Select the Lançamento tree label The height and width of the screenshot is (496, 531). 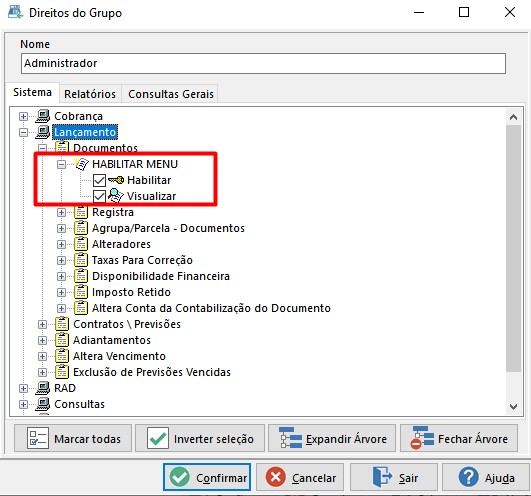(x=85, y=132)
